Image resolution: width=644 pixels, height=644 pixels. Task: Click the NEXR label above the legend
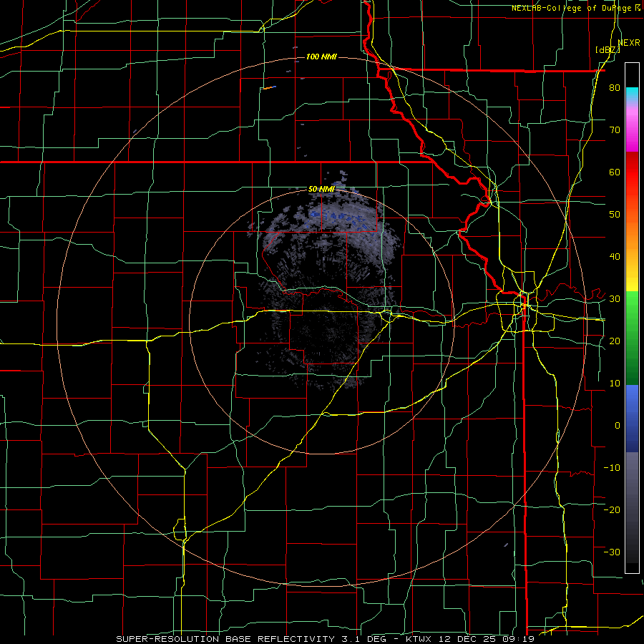pos(629,43)
